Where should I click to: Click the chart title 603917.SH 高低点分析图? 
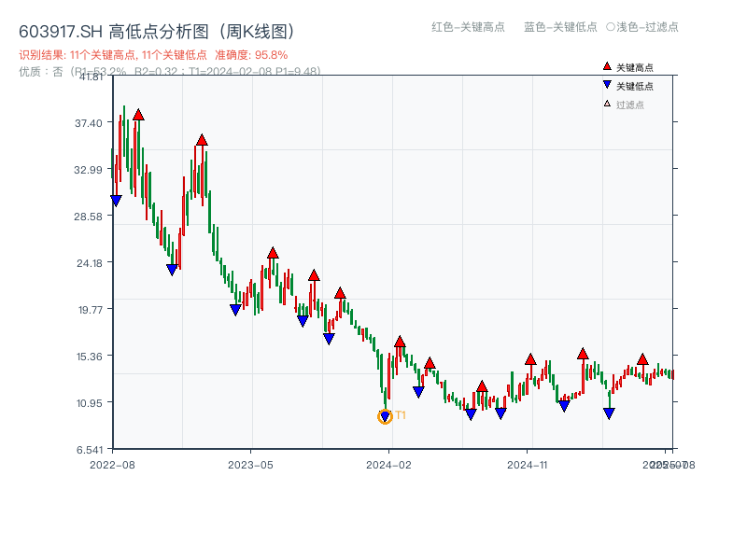pyautogui.click(x=158, y=32)
